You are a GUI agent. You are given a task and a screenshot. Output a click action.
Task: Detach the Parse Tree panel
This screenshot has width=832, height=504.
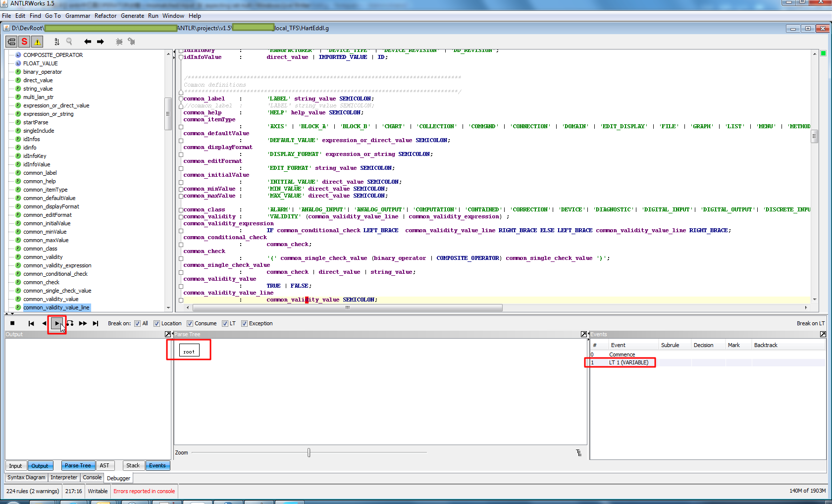(584, 334)
